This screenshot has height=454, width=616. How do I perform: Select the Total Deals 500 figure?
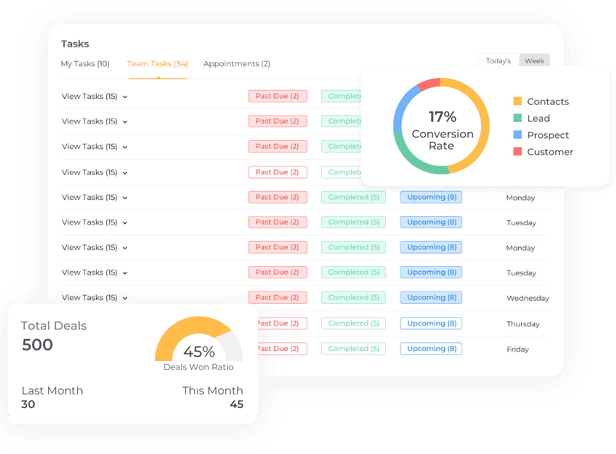point(37,345)
